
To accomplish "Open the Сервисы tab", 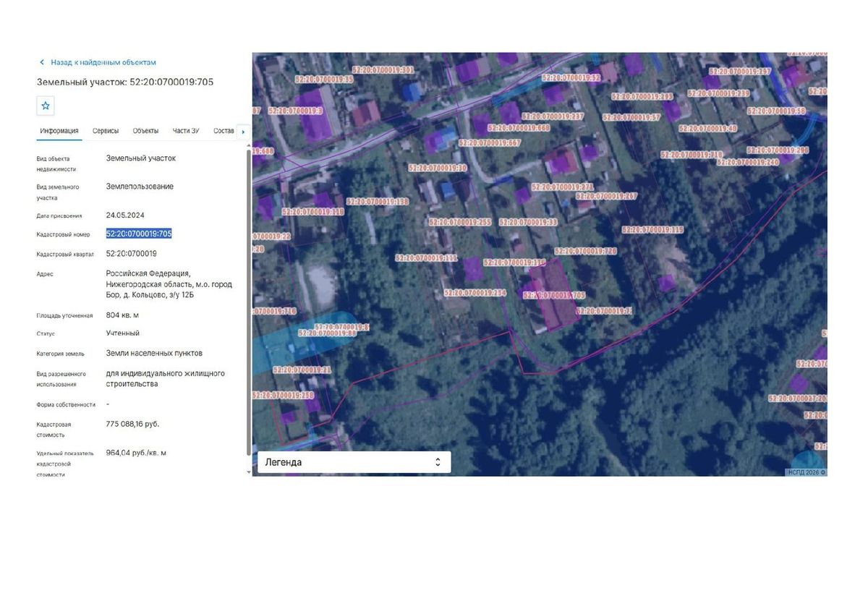I will (106, 131).
